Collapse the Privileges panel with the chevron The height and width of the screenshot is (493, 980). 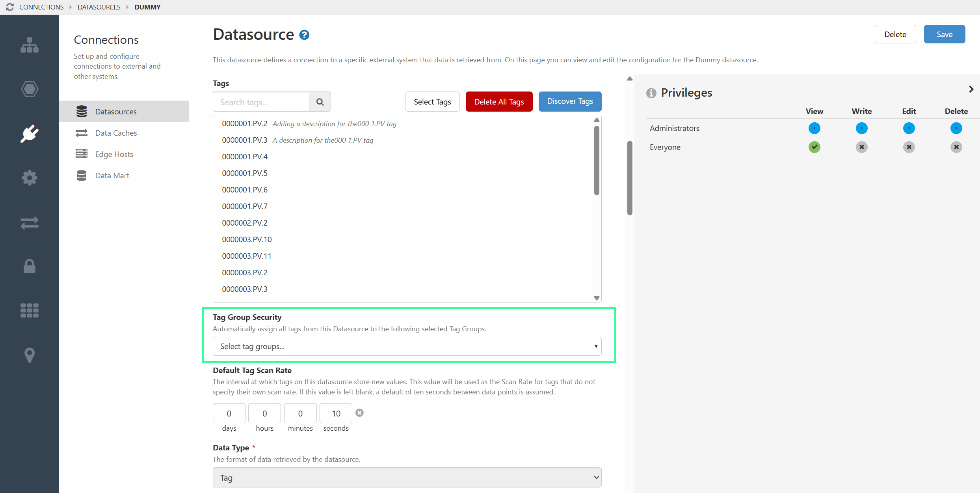pyautogui.click(x=971, y=89)
